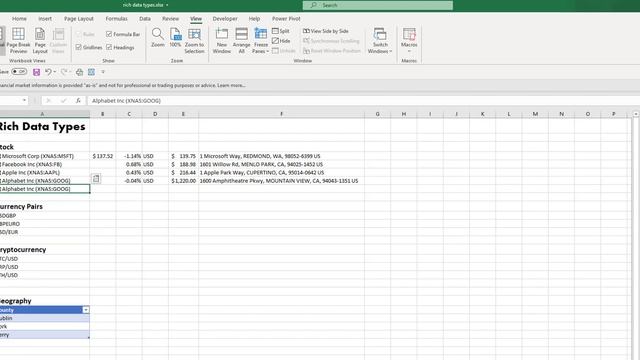Select the Microsoft Corp (XNAS:MSFT) cell

(44, 156)
